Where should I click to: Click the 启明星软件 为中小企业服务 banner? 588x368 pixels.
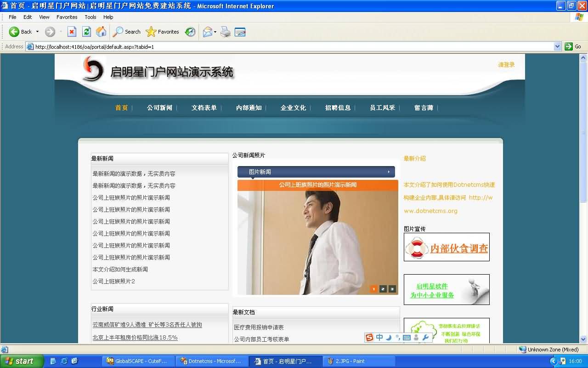(447, 289)
